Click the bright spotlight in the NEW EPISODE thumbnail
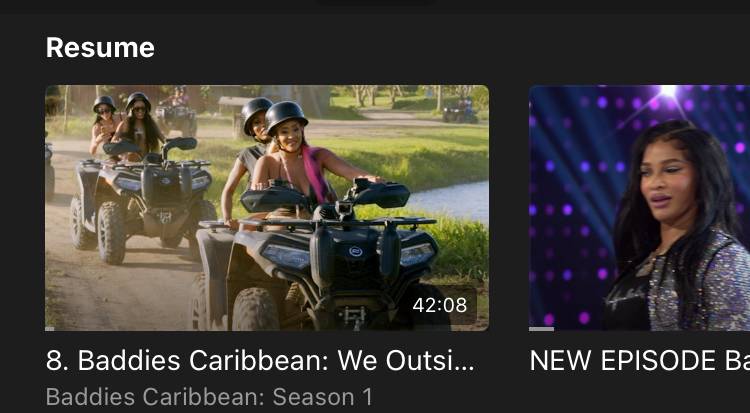 click(668, 91)
